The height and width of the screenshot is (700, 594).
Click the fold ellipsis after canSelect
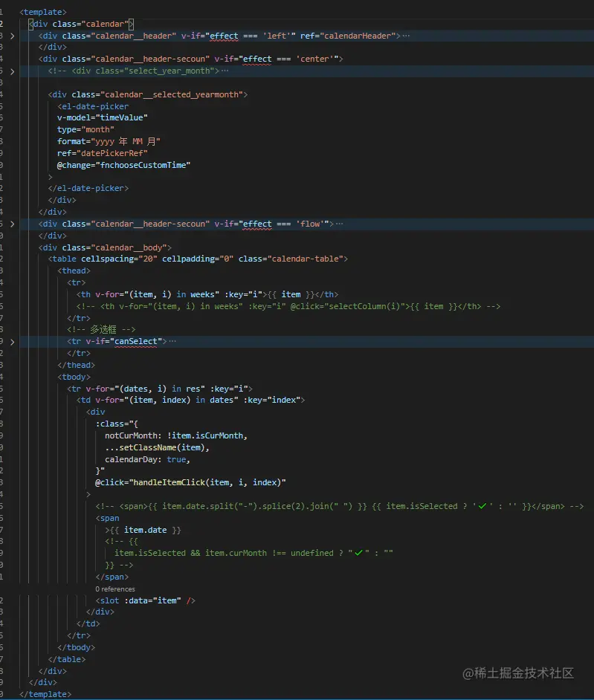click(172, 341)
